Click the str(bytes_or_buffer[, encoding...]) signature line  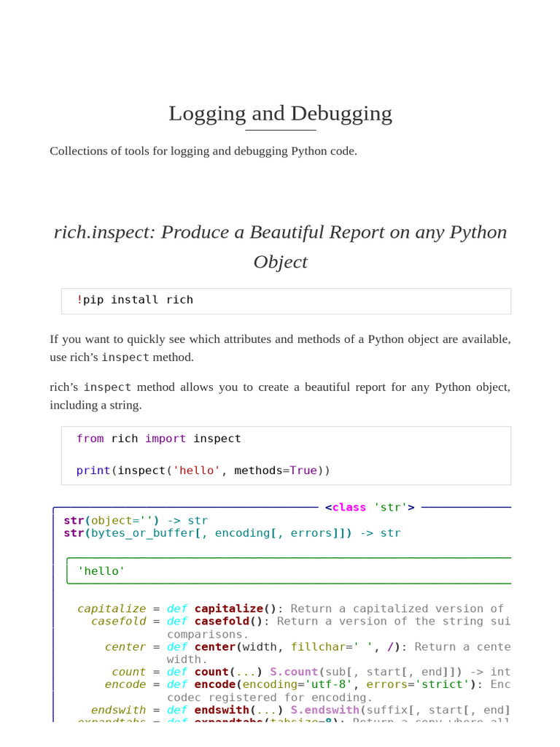pos(233,533)
